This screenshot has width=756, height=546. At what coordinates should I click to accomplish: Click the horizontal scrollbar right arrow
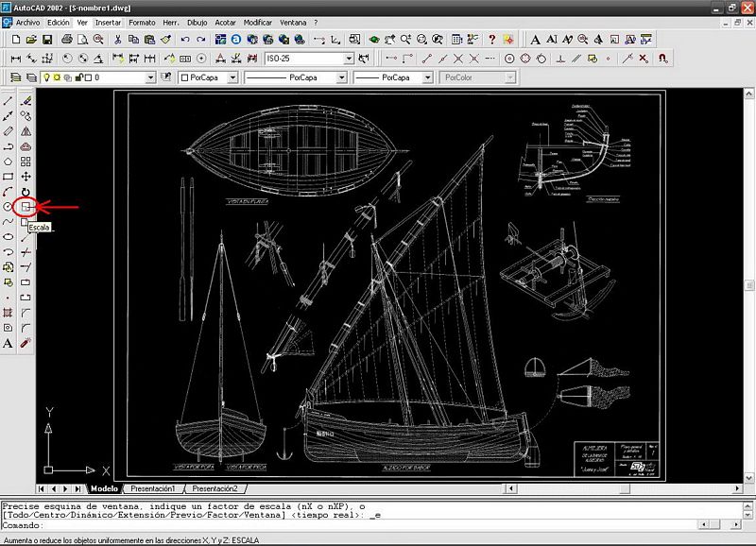point(737,488)
